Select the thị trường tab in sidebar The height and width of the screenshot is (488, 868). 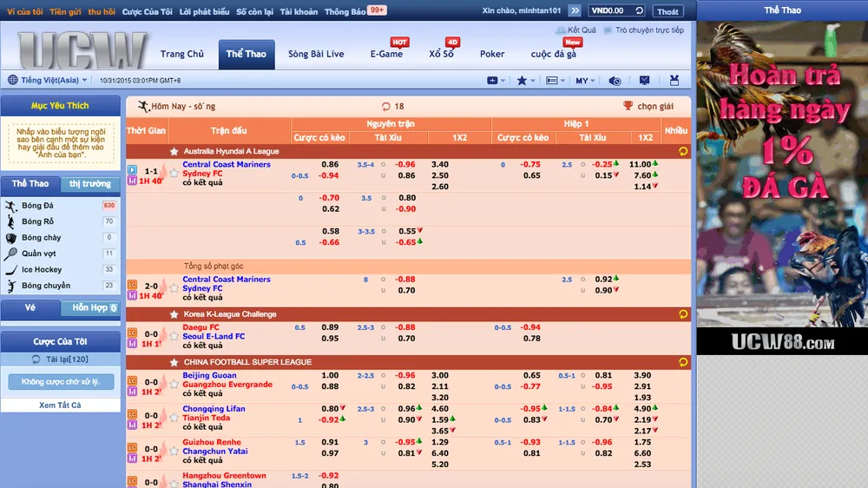[x=90, y=184]
